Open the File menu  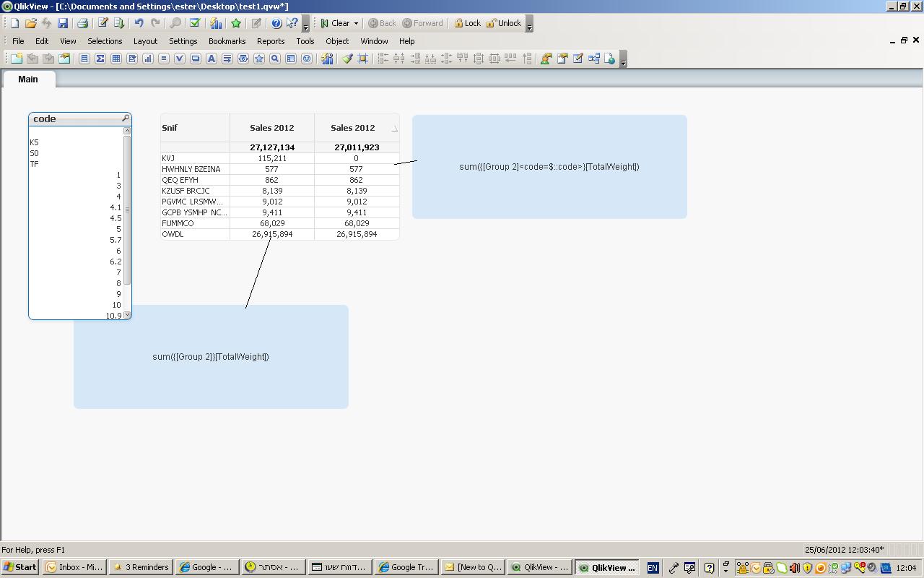pyautogui.click(x=18, y=41)
